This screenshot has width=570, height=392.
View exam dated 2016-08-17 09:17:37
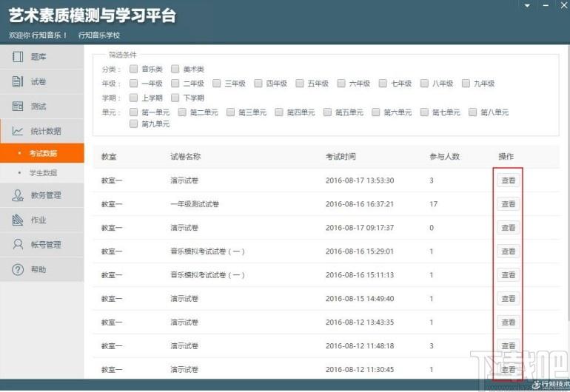509,227
